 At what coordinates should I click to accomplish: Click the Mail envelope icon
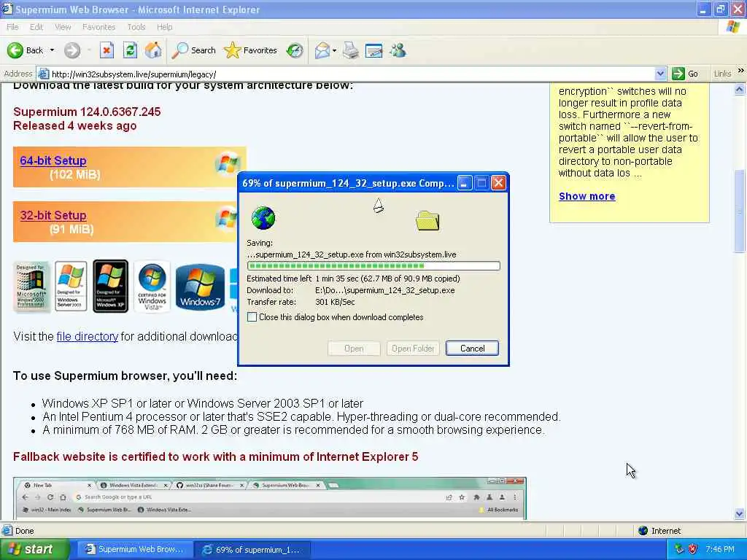pyautogui.click(x=322, y=50)
